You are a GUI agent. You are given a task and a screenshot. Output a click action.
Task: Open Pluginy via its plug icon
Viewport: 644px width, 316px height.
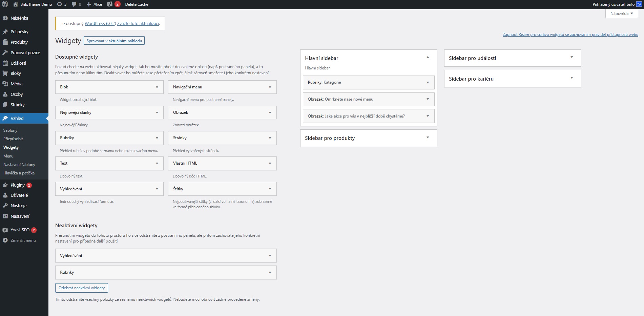point(5,185)
